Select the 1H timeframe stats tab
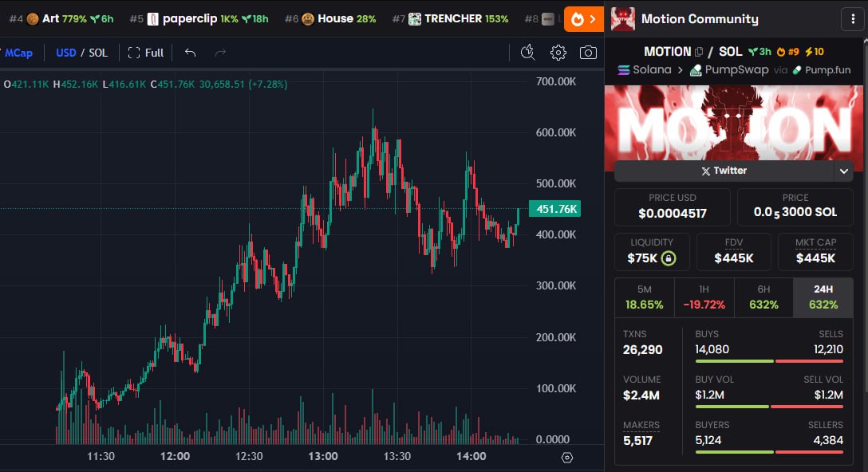 (x=704, y=297)
